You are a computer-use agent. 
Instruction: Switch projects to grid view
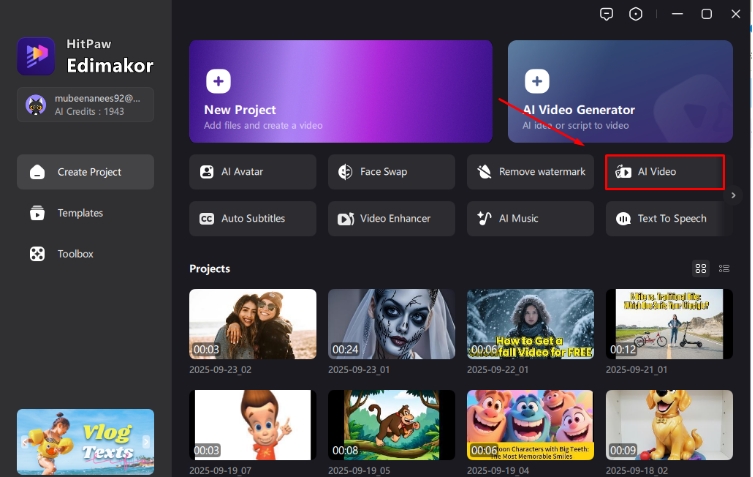[x=701, y=269]
